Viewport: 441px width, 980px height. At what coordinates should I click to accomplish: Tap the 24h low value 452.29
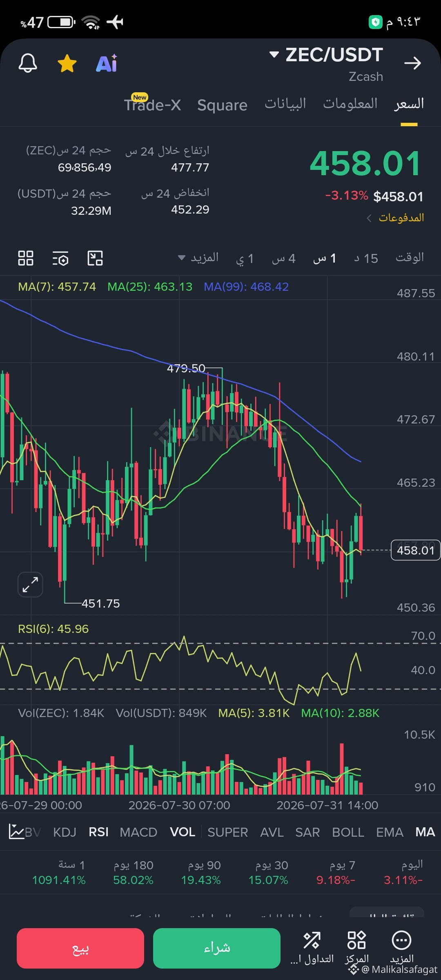click(x=190, y=209)
